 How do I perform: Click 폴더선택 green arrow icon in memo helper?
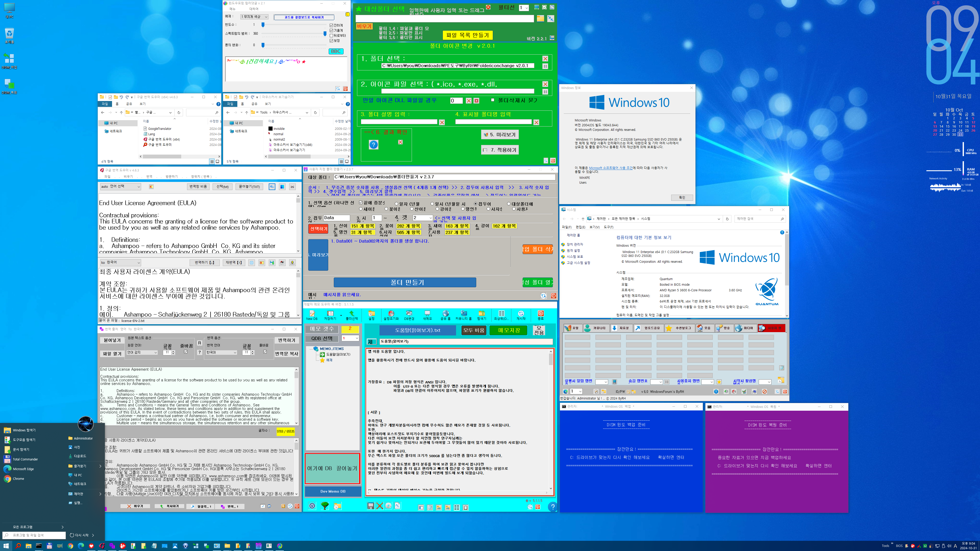(x=351, y=315)
